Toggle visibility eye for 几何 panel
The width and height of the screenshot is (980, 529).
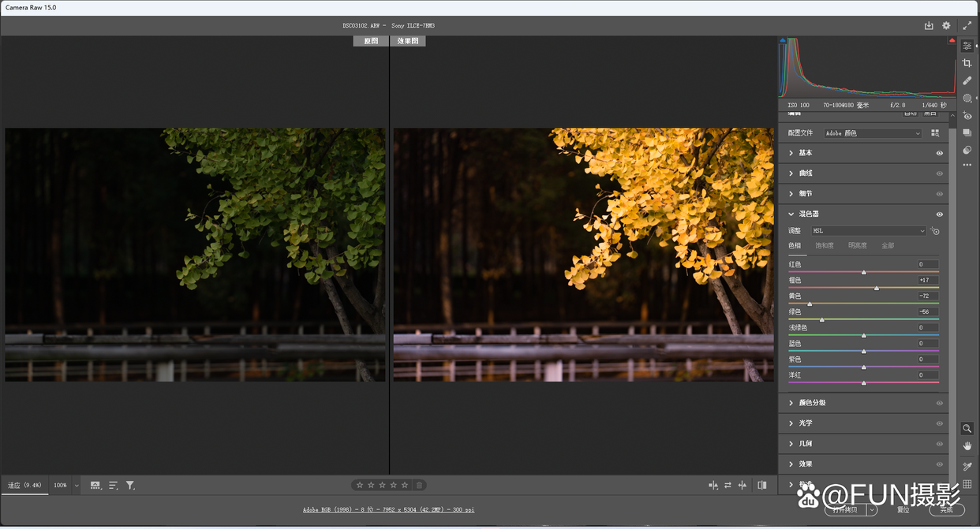coord(940,444)
